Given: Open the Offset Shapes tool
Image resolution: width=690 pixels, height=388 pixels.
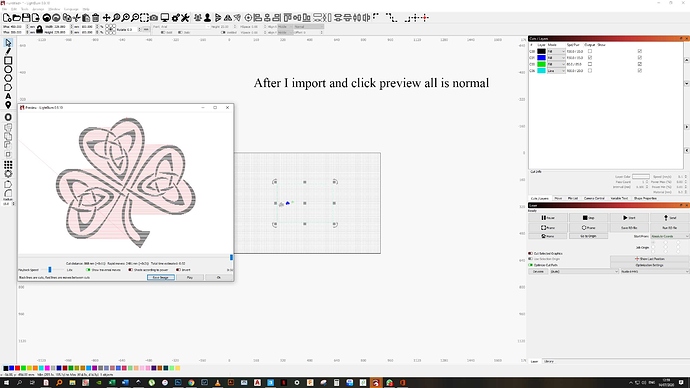Looking at the screenshot, I should pyautogui.click(x=8, y=117).
